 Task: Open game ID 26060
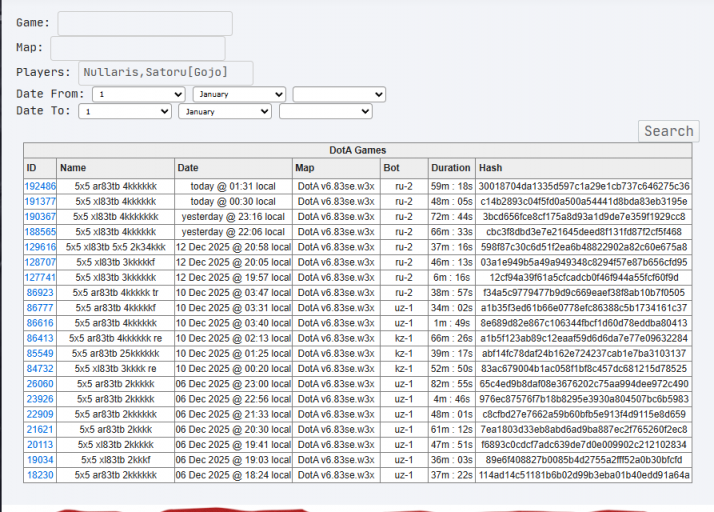tap(40, 384)
